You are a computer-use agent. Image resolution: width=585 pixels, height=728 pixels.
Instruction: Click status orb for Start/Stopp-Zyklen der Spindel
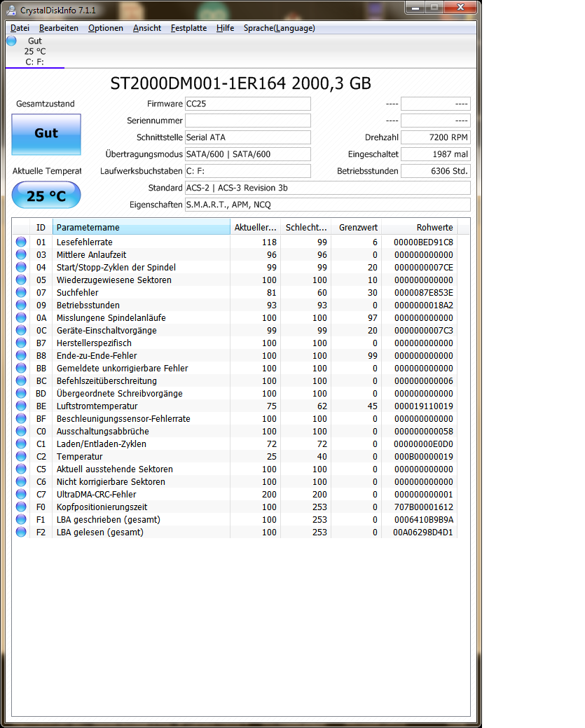(x=21, y=267)
